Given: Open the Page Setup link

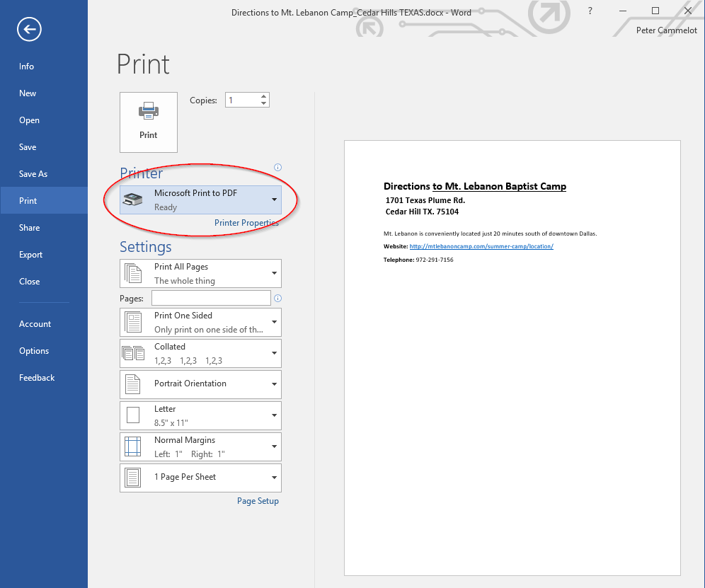Looking at the screenshot, I should click(x=258, y=501).
